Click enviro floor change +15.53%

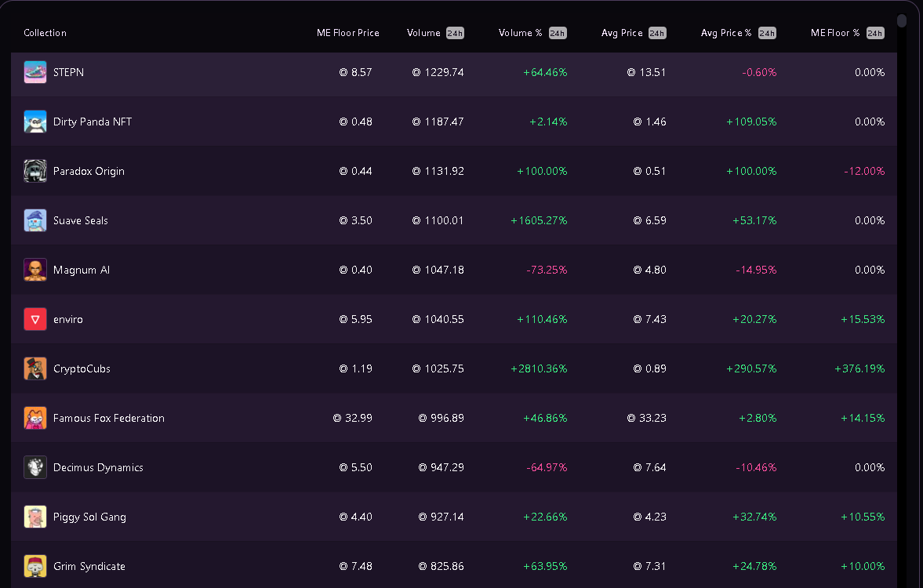(863, 320)
